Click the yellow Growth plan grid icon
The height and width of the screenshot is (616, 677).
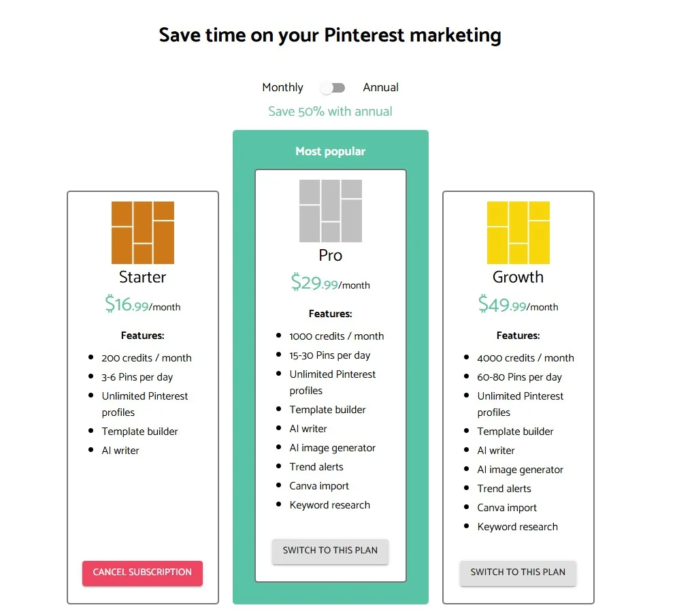(x=518, y=231)
